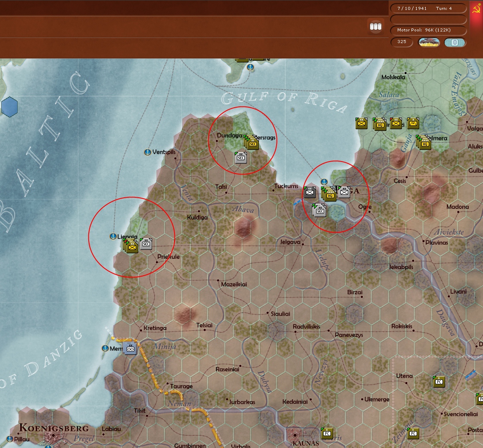The image size is (483, 448).
Task: Click the island port anchor at the top
Action: (x=250, y=67)
